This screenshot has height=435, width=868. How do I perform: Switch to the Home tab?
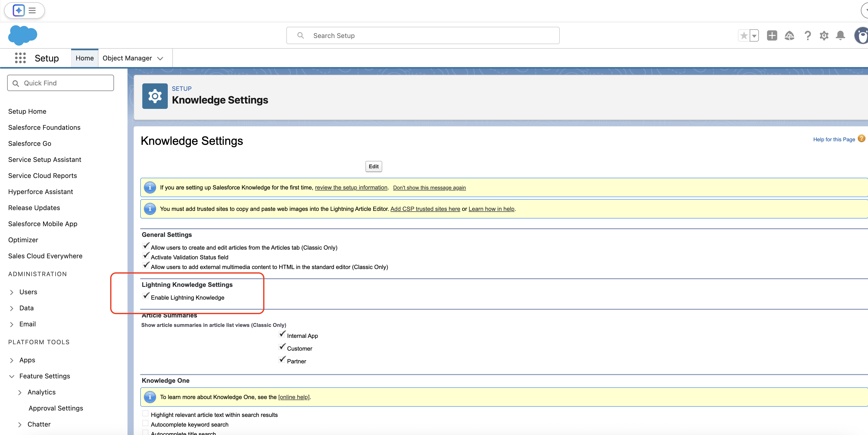coord(85,58)
